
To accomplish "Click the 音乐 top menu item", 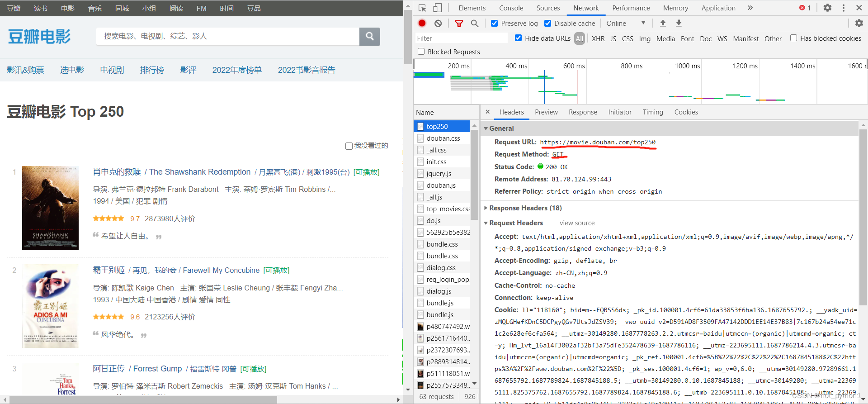I will pos(94,8).
